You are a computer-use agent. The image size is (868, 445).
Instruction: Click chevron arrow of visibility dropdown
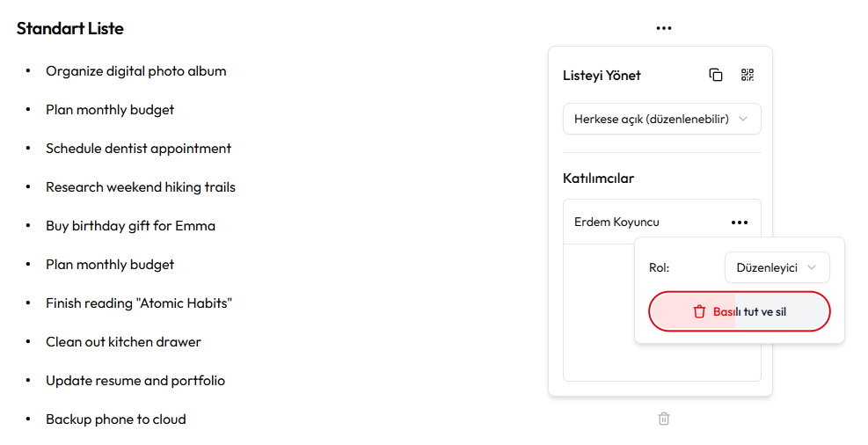(743, 119)
